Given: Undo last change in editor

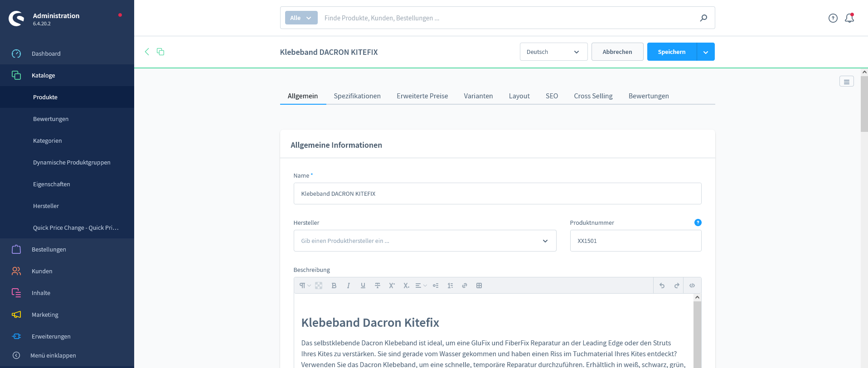Looking at the screenshot, I should point(662,286).
